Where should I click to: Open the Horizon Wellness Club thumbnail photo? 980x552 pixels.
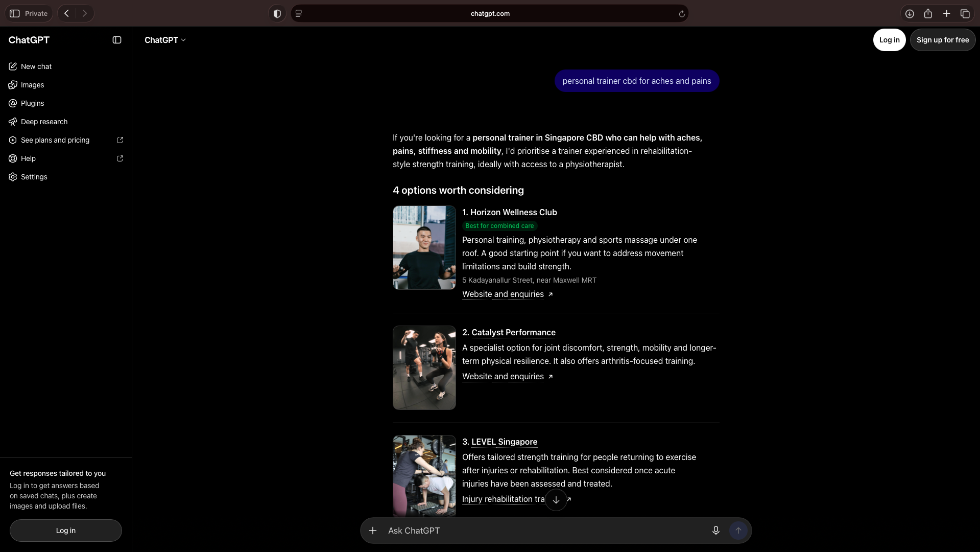[x=424, y=247]
